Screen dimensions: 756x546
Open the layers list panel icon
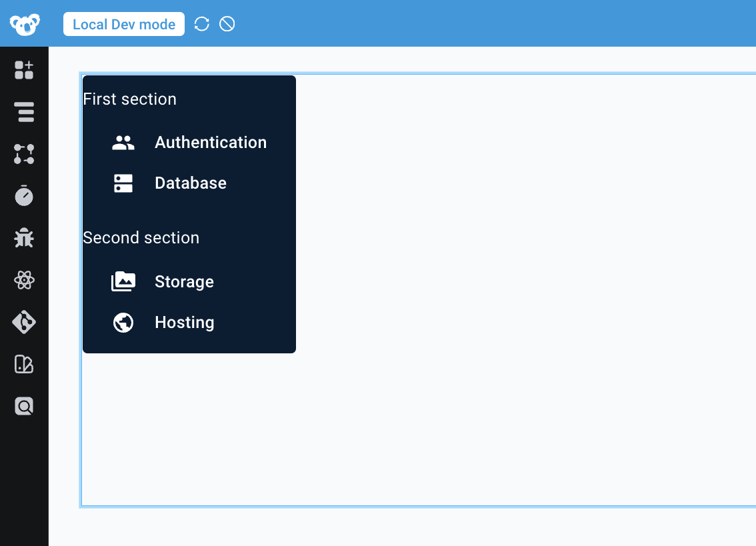pyautogui.click(x=24, y=112)
